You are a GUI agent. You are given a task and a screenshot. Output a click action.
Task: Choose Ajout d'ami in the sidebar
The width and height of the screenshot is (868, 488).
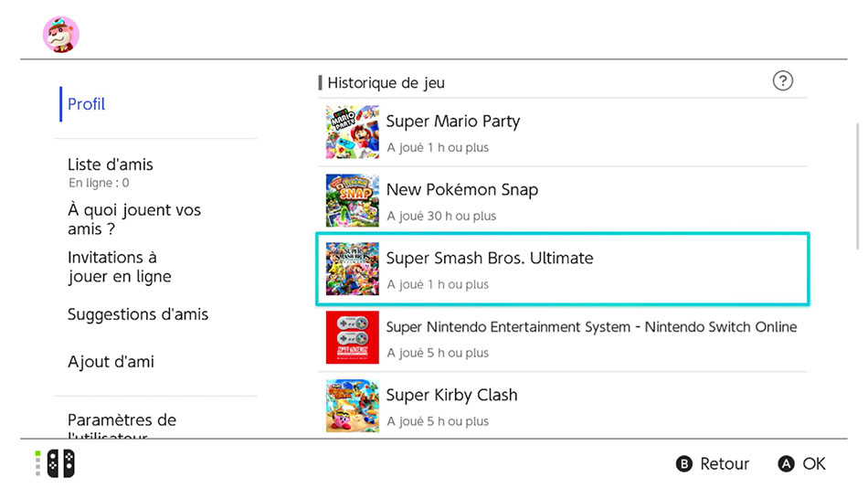pyautogui.click(x=111, y=362)
